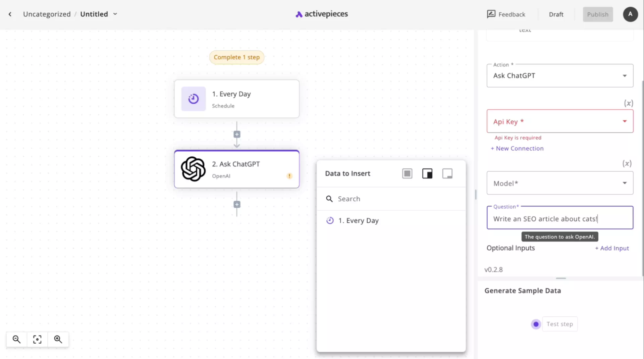Image resolution: width=644 pixels, height=359 pixels.
Task: Select 1. Every Day data item
Action: click(358, 221)
